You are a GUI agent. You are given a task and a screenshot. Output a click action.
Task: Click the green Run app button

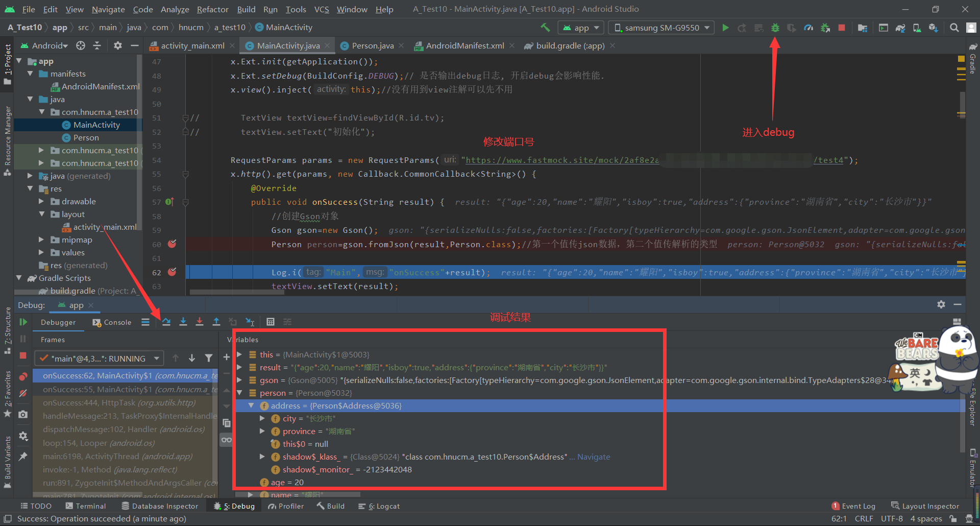click(x=725, y=28)
